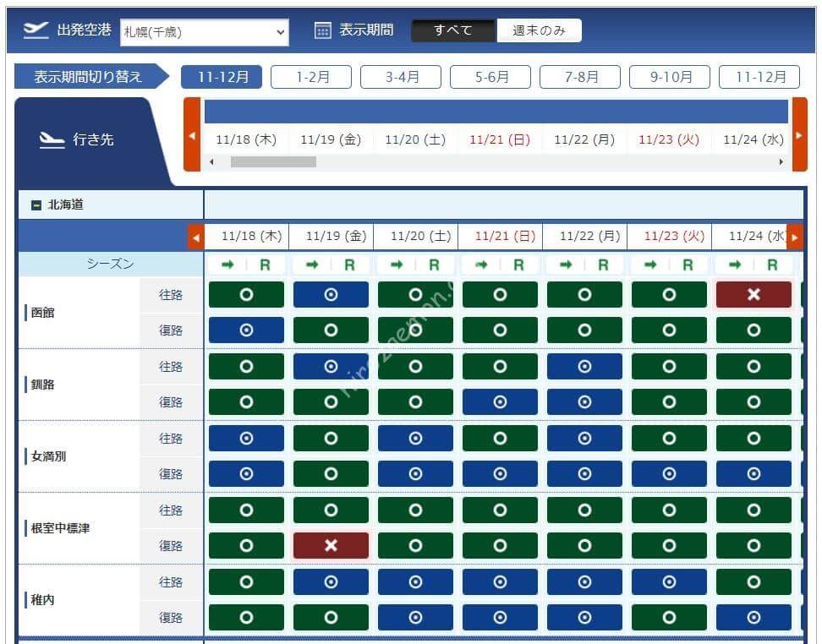The height and width of the screenshot is (644, 822).
Task: Click orange next-dates arrow in top date header
Action: pos(799,134)
